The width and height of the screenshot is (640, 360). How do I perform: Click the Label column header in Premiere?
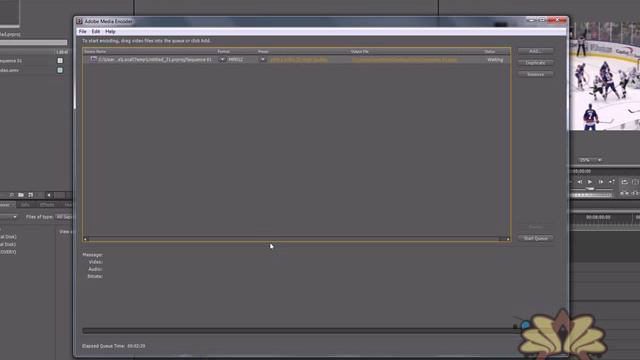click(62, 52)
